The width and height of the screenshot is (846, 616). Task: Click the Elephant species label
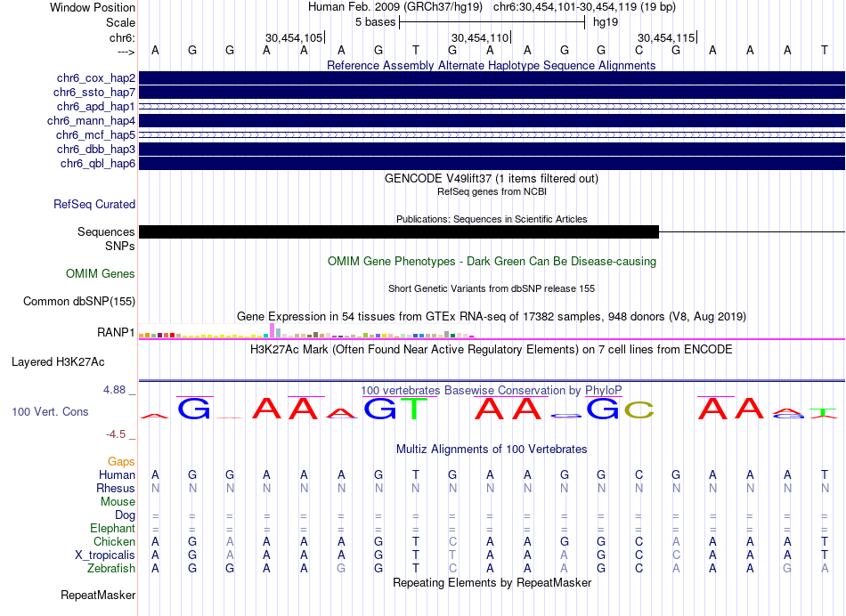click(x=113, y=528)
